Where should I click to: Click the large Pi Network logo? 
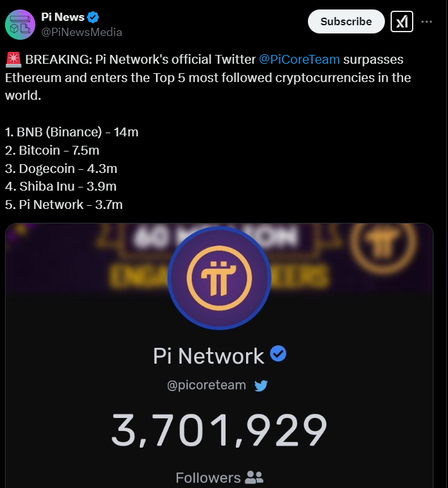(220, 278)
